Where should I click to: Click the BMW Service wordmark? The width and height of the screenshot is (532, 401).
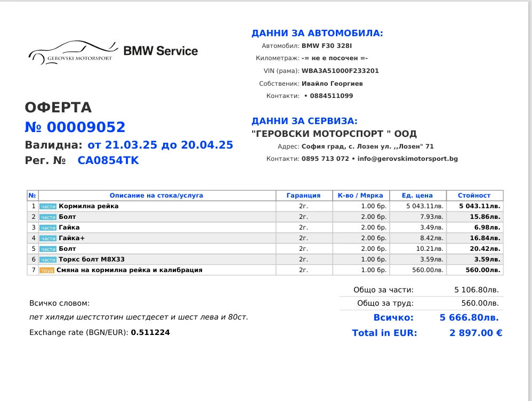(x=160, y=52)
